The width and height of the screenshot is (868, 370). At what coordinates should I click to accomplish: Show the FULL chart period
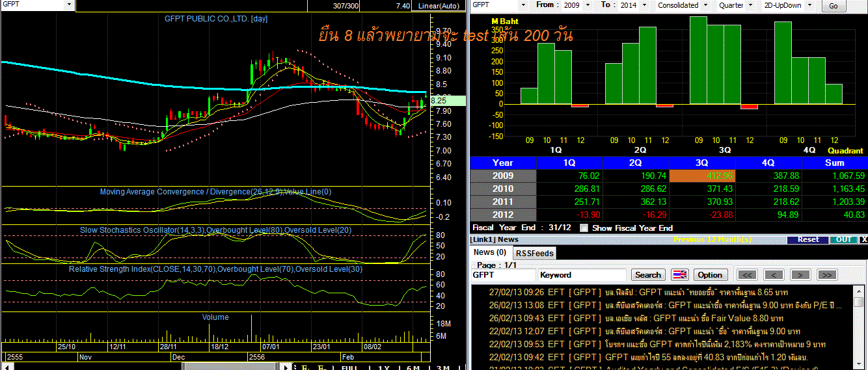[x=349, y=367]
